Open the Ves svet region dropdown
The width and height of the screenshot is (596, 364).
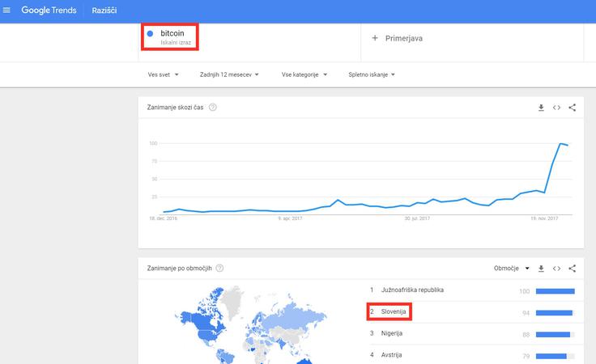(x=163, y=74)
